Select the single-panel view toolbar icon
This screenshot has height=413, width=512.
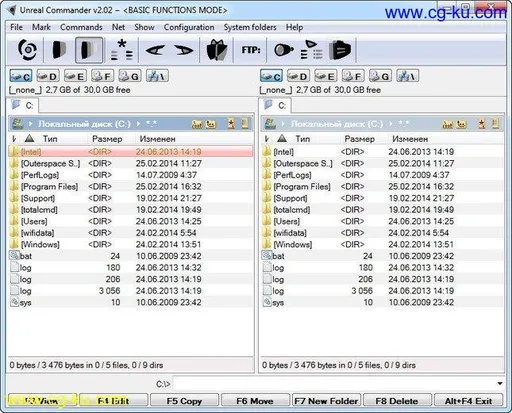click(x=59, y=50)
